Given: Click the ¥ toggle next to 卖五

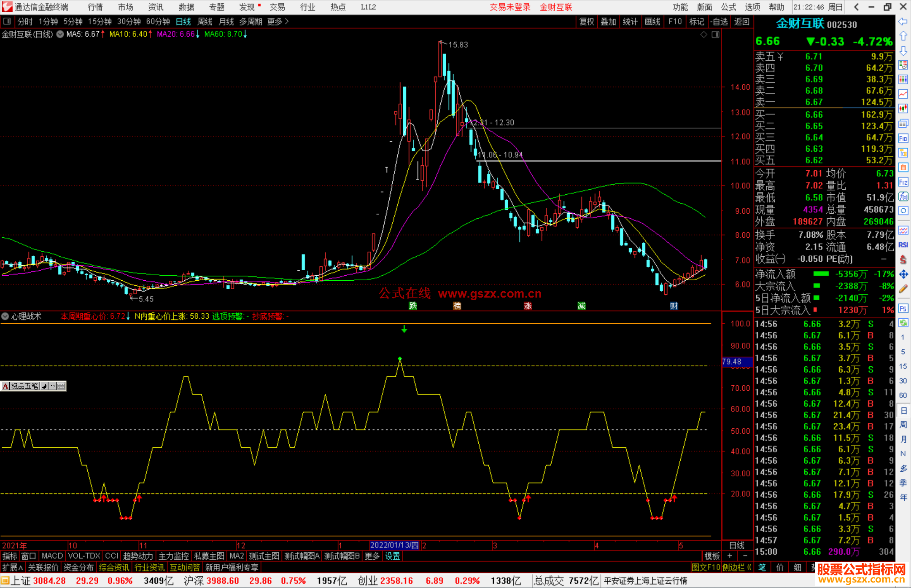Looking at the screenshot, I should pos(780,56).
